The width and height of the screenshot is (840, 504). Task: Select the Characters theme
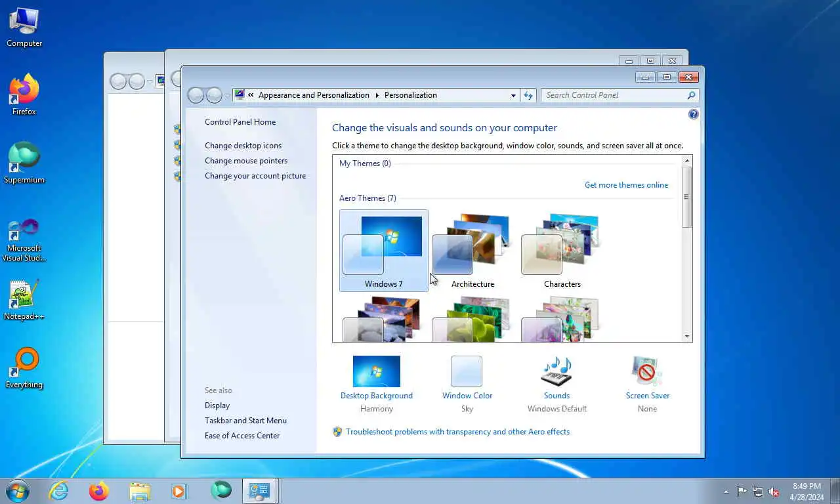[562, 251]
